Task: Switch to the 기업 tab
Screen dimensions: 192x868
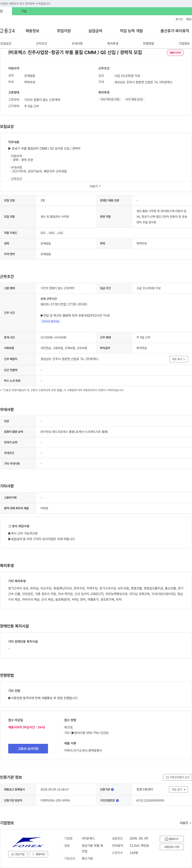Action: (24, 11)
